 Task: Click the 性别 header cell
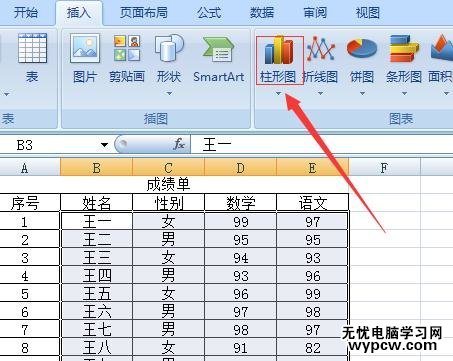tap(168, 203)
